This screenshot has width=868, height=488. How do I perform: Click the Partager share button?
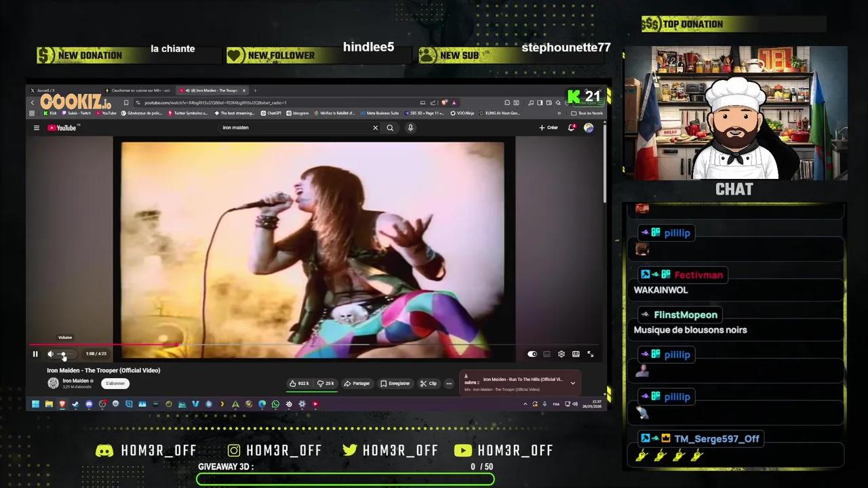click(357, 384)
